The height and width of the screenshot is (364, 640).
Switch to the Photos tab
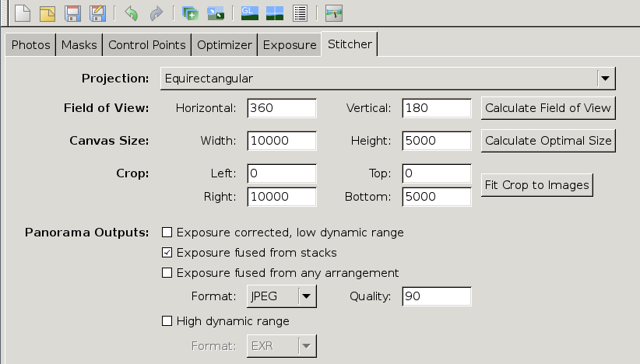tap(30, 44)
